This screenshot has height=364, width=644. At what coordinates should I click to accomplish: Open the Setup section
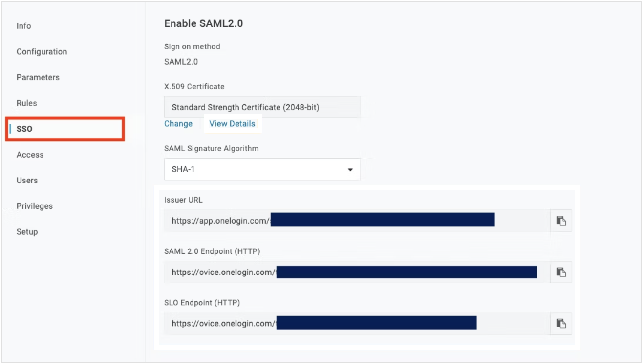tap(27, 232)
